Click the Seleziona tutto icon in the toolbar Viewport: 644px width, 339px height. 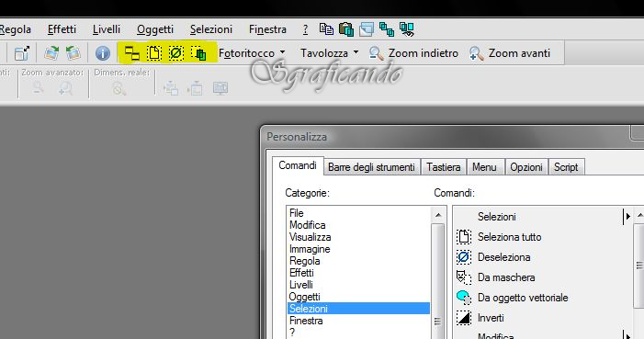tap(154, 53)
